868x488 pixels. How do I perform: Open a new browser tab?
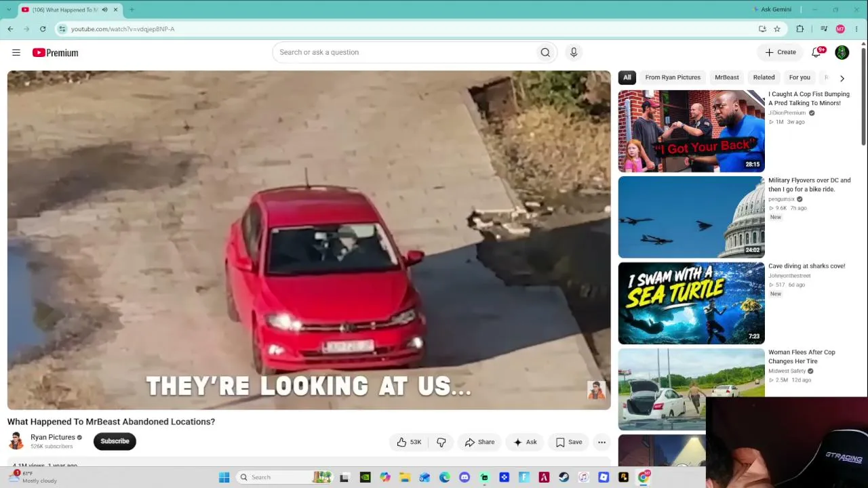(132, 9)
